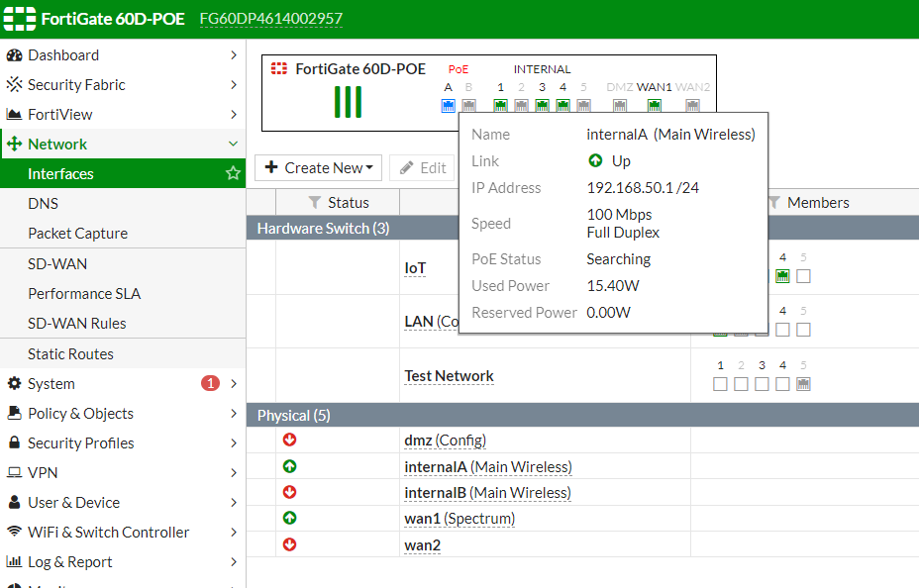
Task: Expand the Security Fabric chevron
Action: coord(234,84)
